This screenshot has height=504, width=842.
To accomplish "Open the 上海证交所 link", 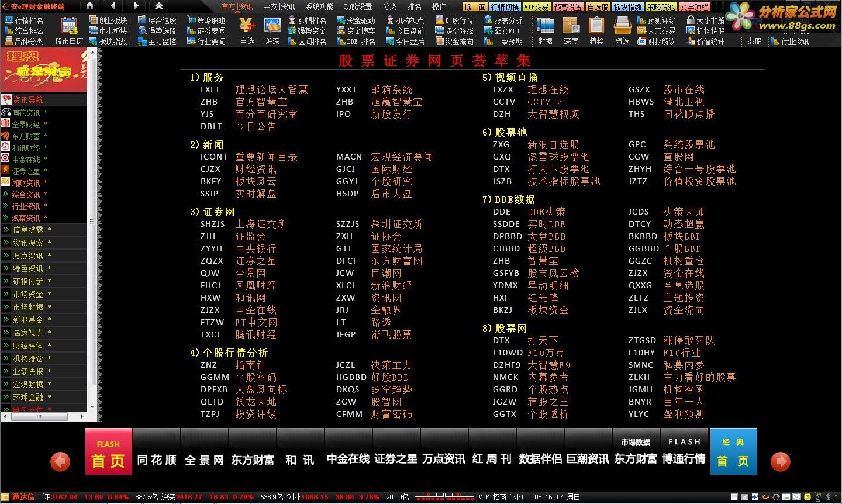I will point(261,224).
